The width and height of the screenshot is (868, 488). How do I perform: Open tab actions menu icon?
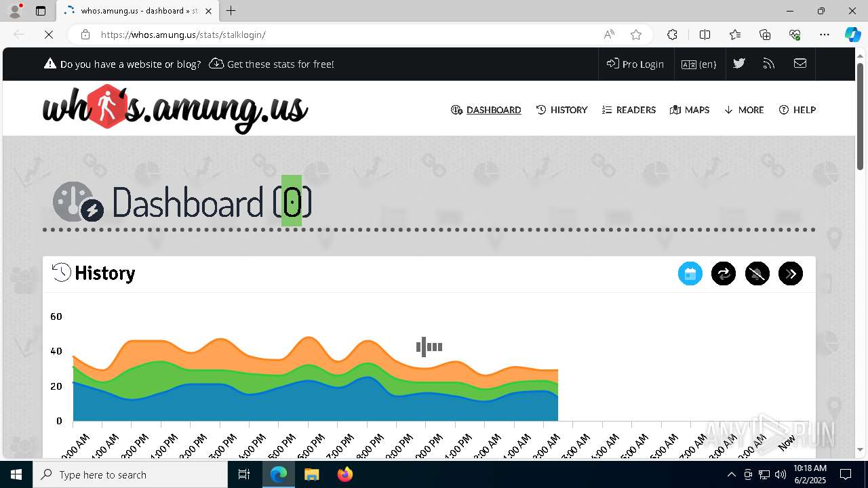coord(41,11)
